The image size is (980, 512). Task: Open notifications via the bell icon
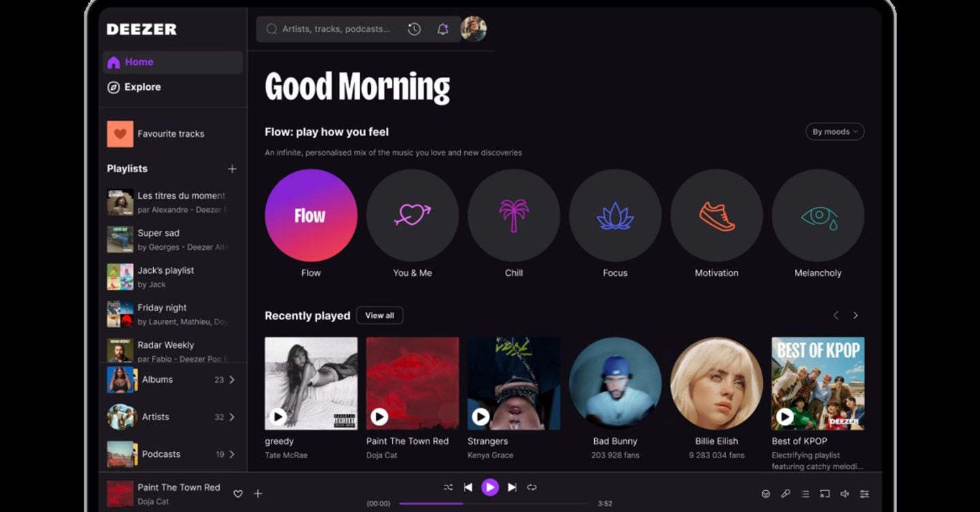click(442, 29)
